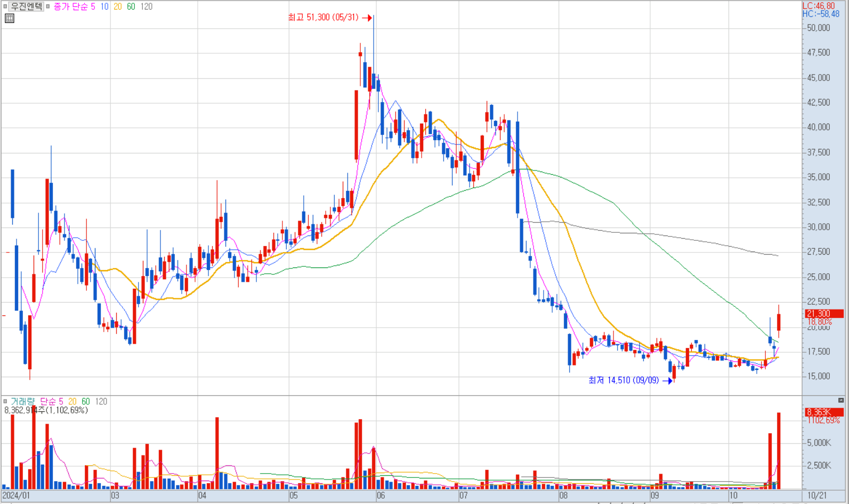Click the 40,000 price axis label
The image size is (849, 504).
819,127
